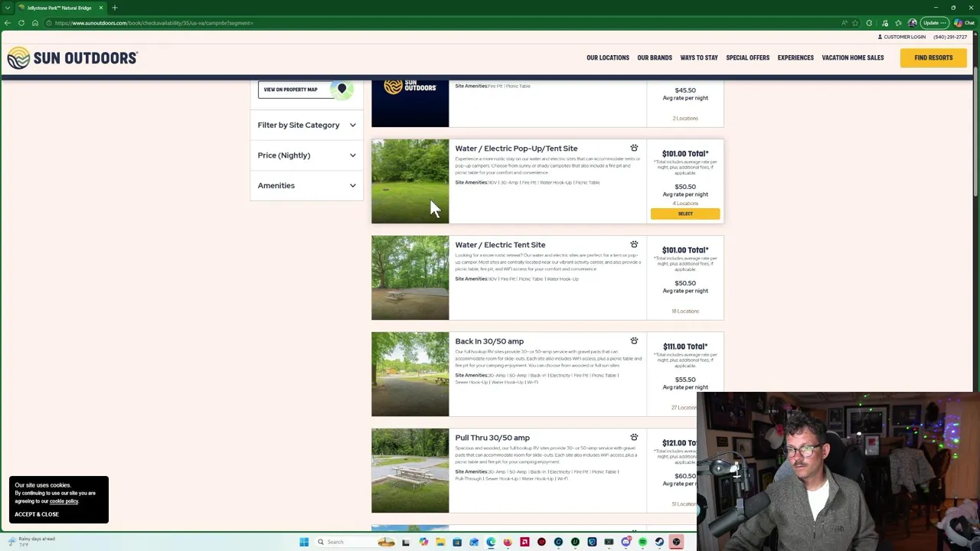
Task: Open the SPECIAL OFFERS menu
Action: pyautogui.click(x=748, y=57)
